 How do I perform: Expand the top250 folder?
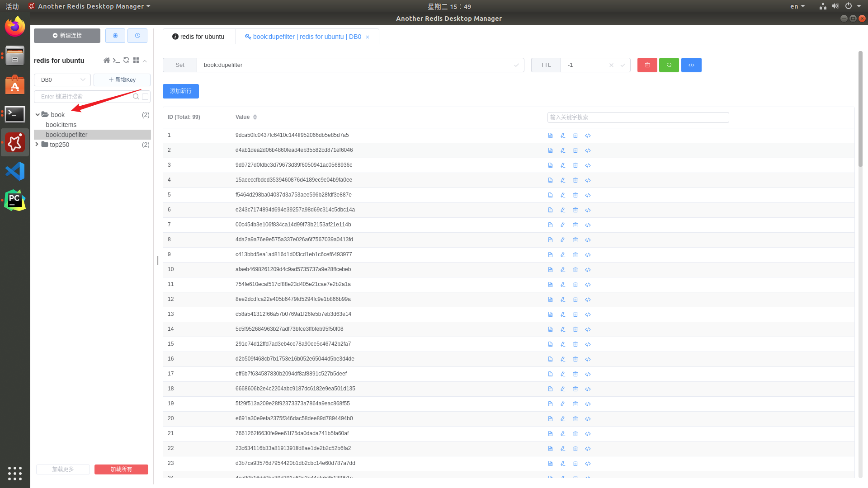click(x=37, y=145)
